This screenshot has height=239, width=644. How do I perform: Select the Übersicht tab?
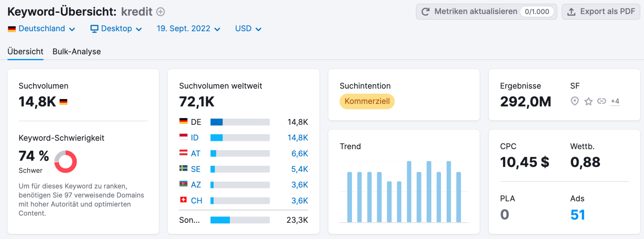pos(26,52)
